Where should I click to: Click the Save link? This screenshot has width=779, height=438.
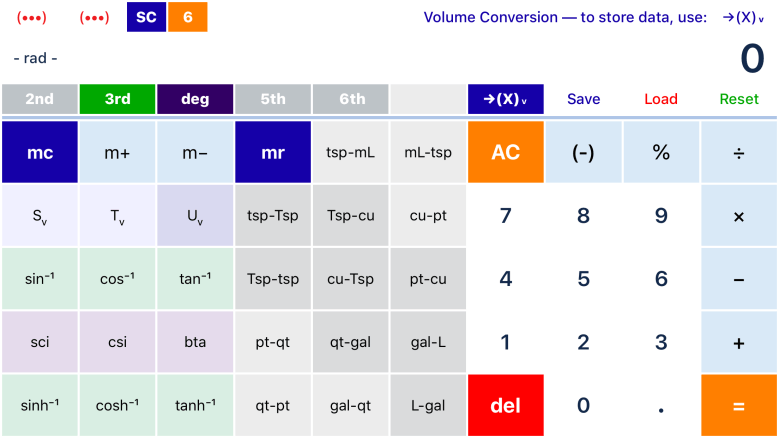[584, 99]
